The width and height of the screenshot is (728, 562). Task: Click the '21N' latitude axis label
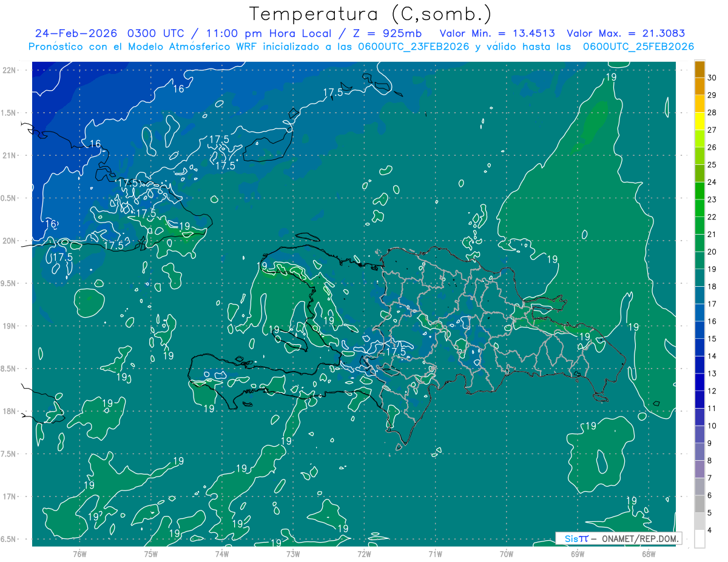pyautogui.click(x=9, y=156)
